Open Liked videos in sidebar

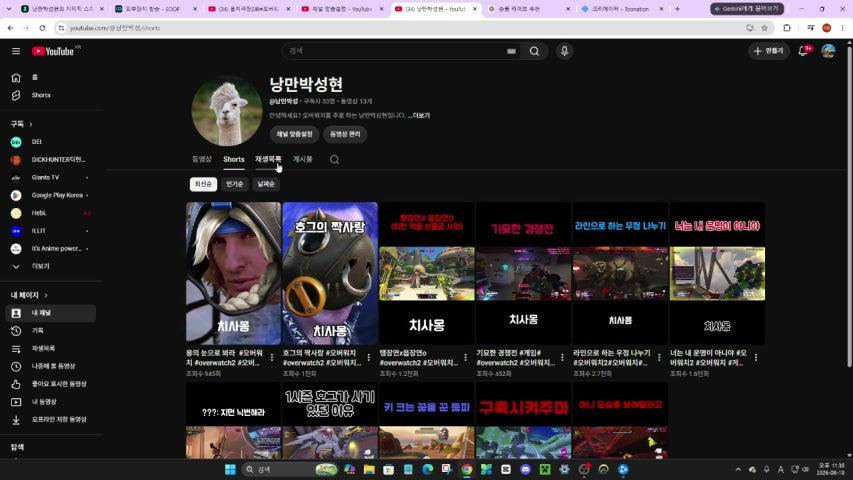(52, 384)
